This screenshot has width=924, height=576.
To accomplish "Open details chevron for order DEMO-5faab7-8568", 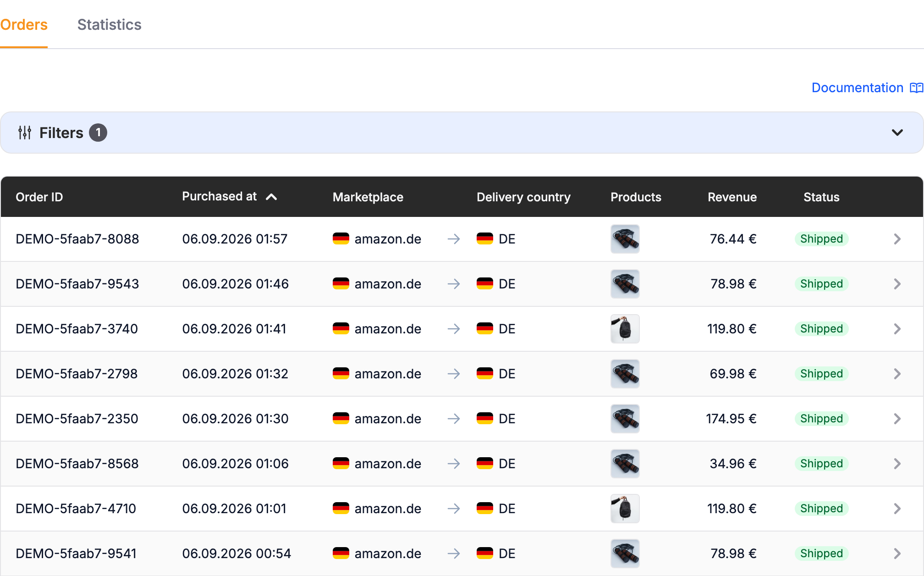I will [897, 464].
